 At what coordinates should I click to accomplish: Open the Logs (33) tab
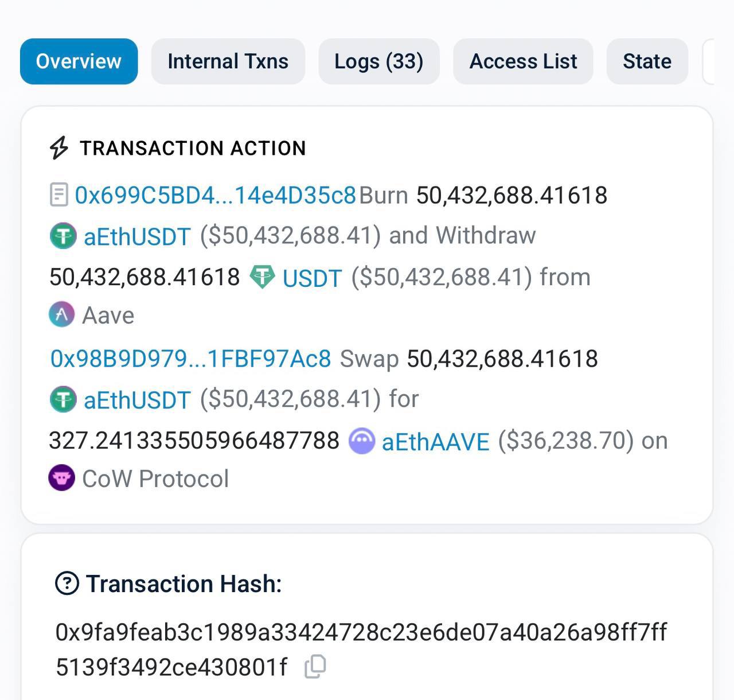pos(378,61)
